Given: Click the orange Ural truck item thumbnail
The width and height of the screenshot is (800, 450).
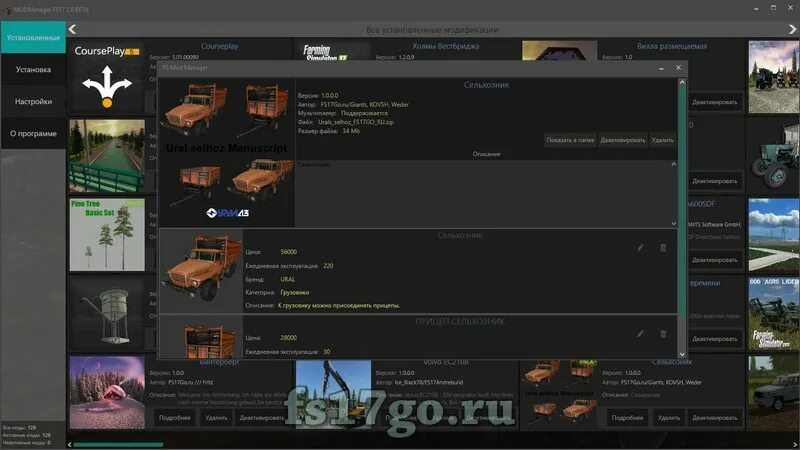Looking at the screenshot, I should click(x=202, y=271).
